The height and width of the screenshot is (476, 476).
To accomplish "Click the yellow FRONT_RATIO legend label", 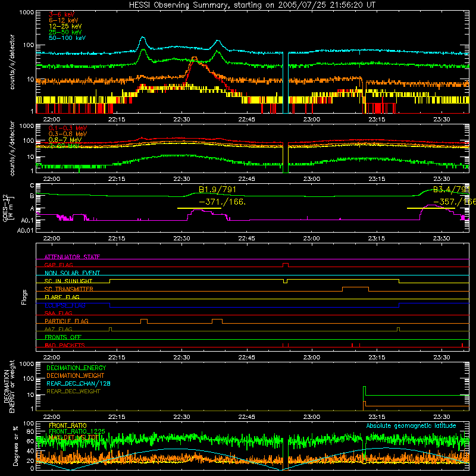I will pos(68,425).
